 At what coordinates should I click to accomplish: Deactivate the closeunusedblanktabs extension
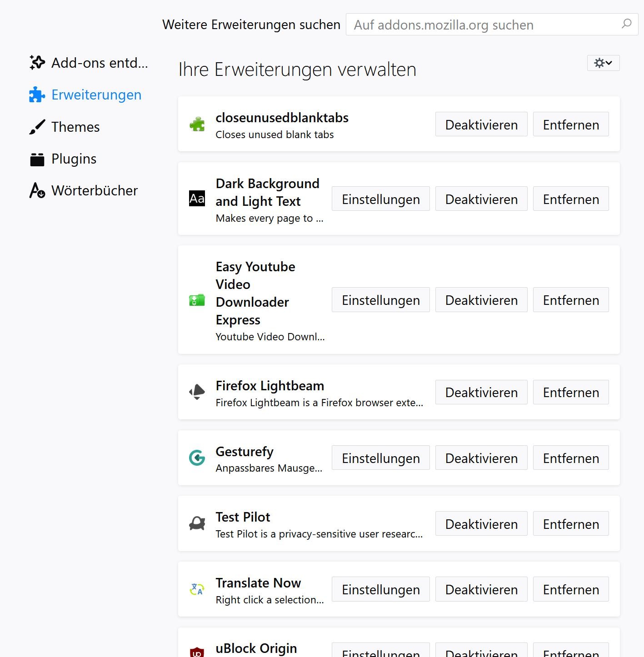(481, 124)
